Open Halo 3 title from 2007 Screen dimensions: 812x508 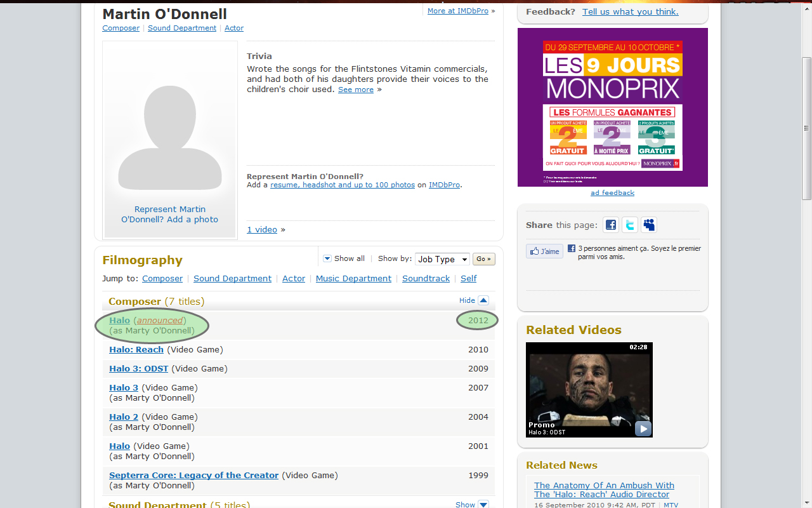coord(124,387)
